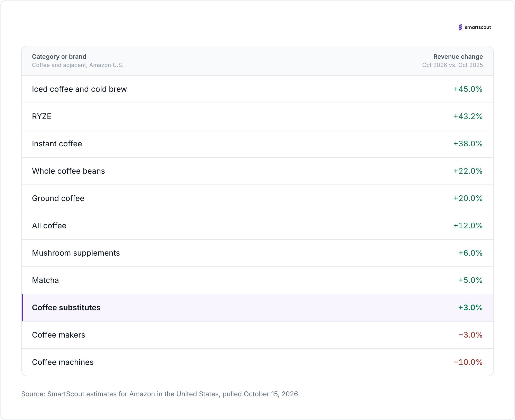Click the +45.0% revenue value
Viewport: 515px width, 420px height.
pos(468,89)
